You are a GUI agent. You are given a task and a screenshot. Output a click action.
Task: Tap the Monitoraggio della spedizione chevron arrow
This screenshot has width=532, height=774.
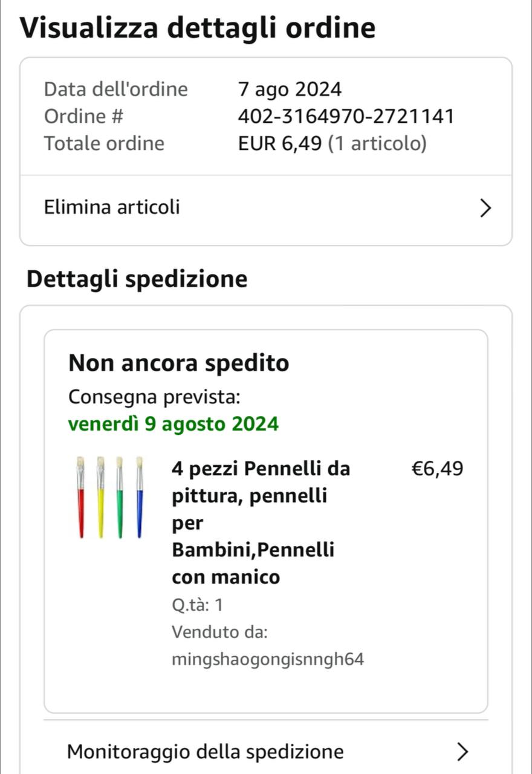pyautogui.click(x=461, y=752)
